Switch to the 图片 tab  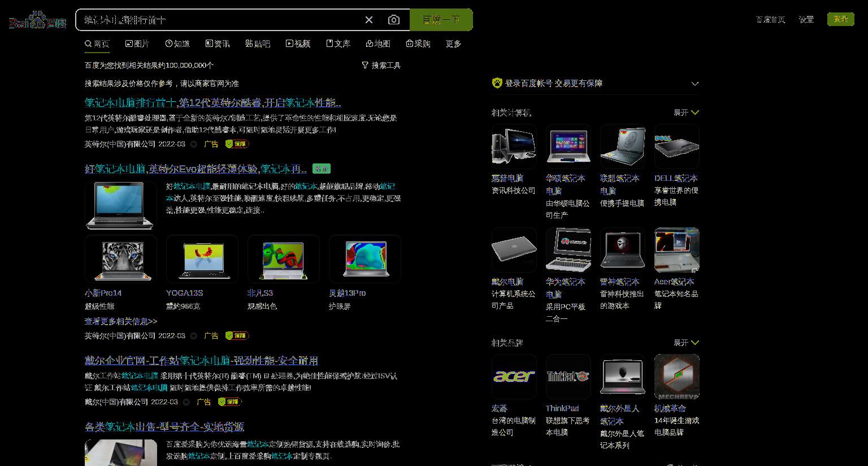(x=137, y=44)
